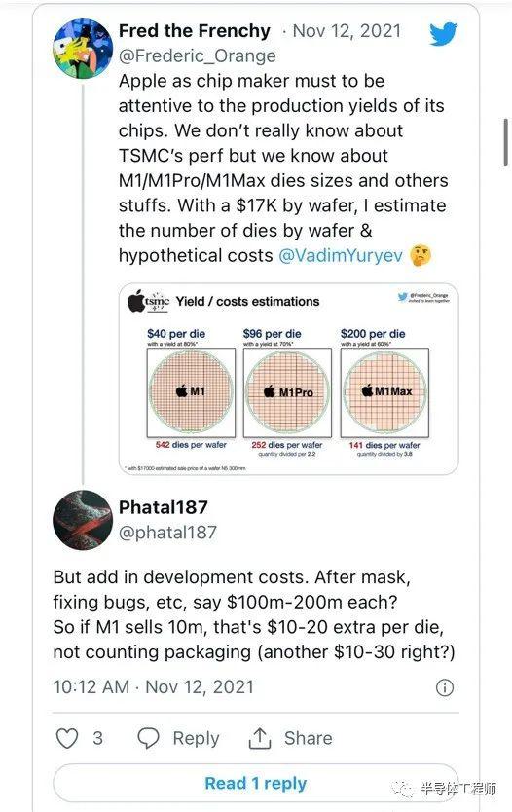Open the @VadimYuryev mention link

click(x=341, y=255)
